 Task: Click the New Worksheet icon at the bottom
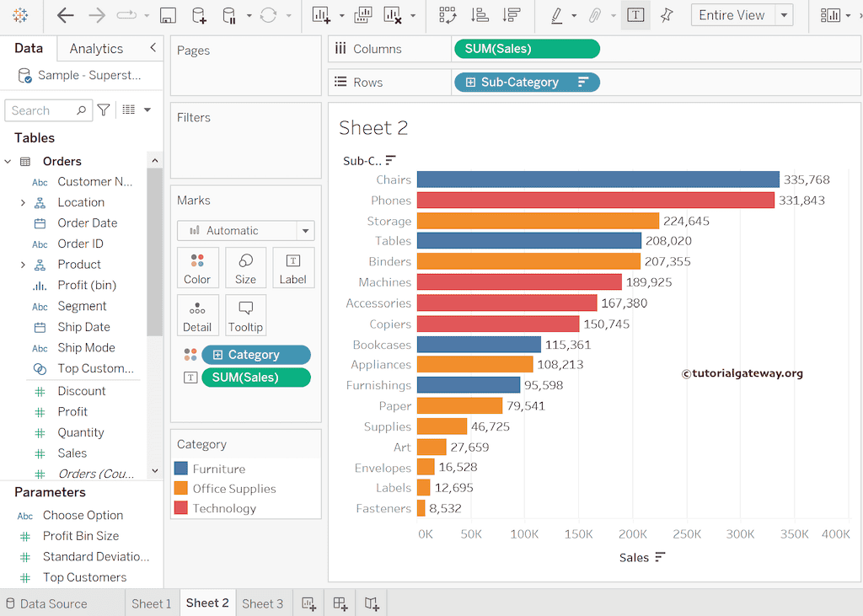(309, 603)
